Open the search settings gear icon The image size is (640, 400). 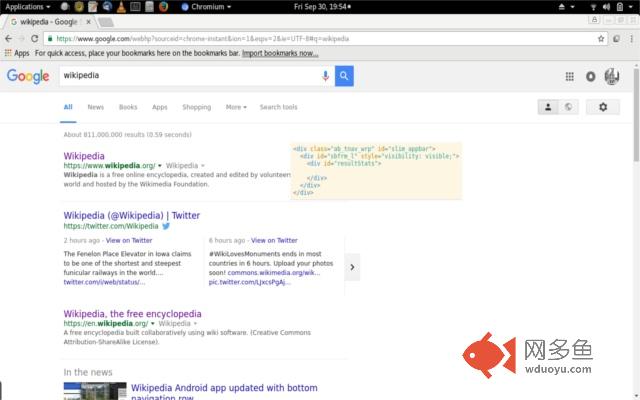pyautogui.click(x=603, y=107)
